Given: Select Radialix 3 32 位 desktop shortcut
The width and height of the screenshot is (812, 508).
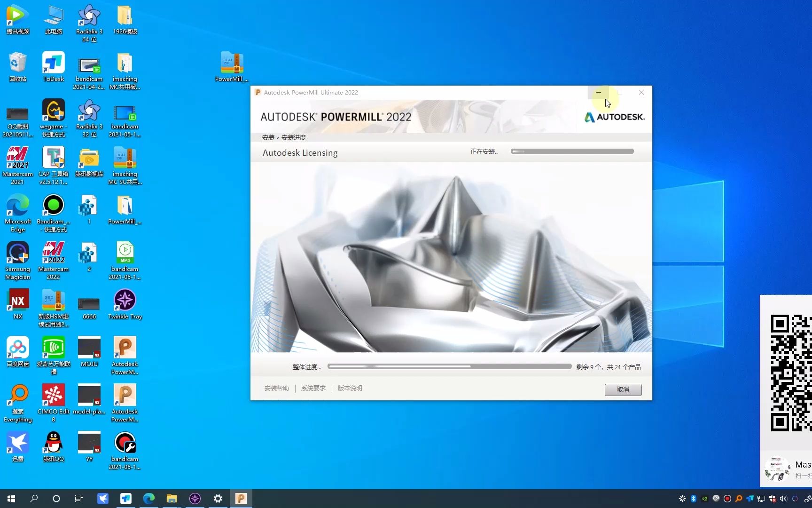Looking at the screenshot, I should pos(89,119).
